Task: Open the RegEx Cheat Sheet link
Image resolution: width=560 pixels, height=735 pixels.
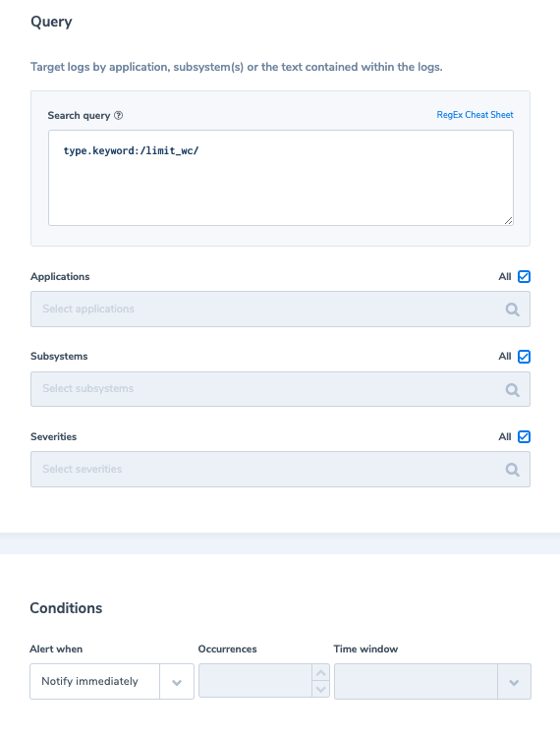Action: coord(475,115)
